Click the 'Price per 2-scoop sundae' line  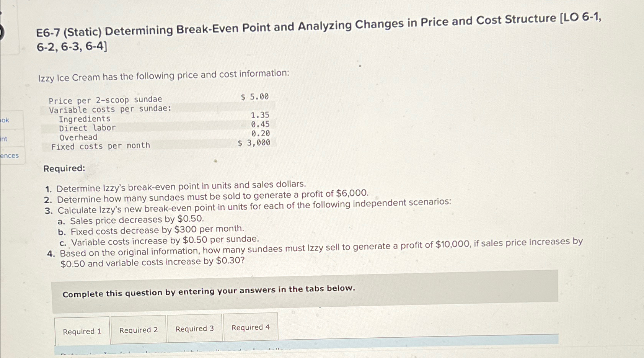tap(105, 99)
